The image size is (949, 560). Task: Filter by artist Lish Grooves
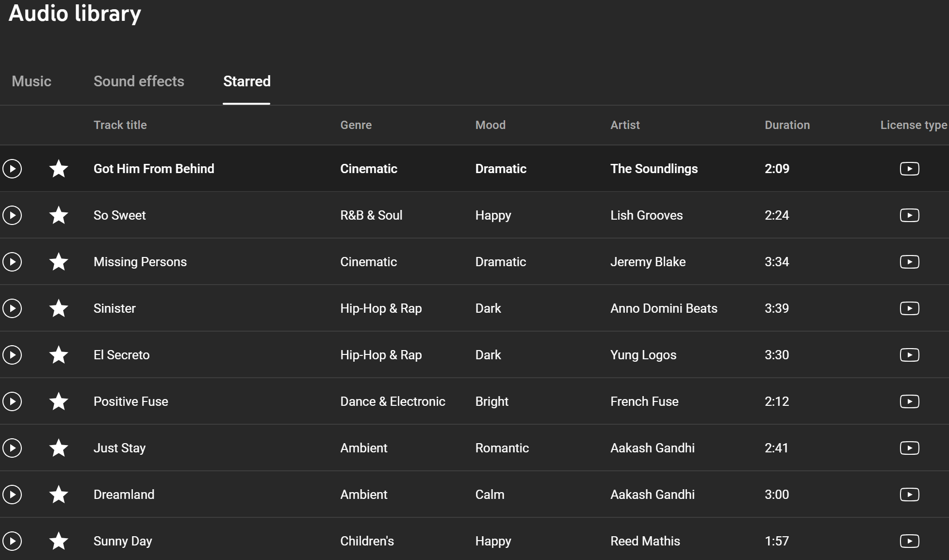[x=646, y=215]
